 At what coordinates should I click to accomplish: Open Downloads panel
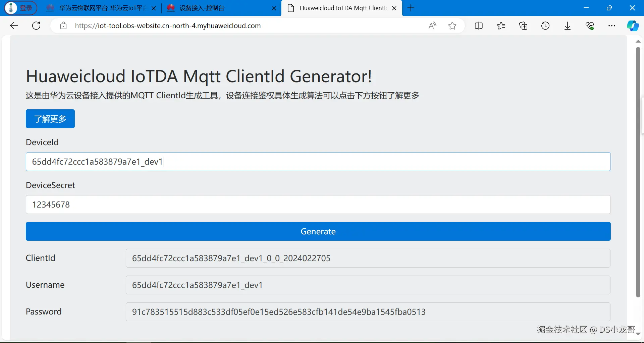point(568,25)
